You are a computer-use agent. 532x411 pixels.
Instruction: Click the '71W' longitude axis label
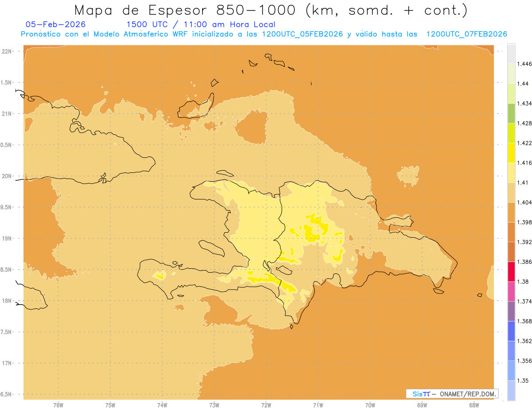[318, 405]
